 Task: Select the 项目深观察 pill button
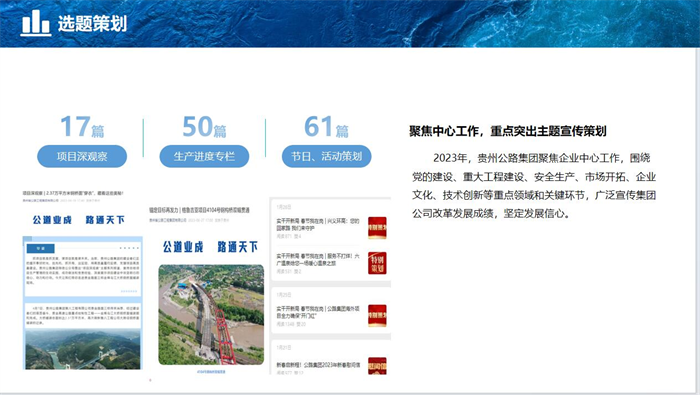(x=82, y=156)
